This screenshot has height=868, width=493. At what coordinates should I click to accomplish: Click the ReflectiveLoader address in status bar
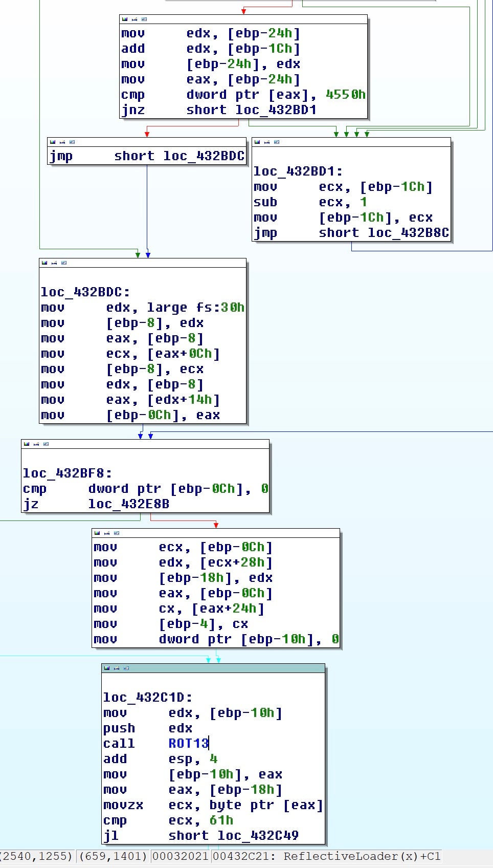pyautogui.click(x=326, y=856)
